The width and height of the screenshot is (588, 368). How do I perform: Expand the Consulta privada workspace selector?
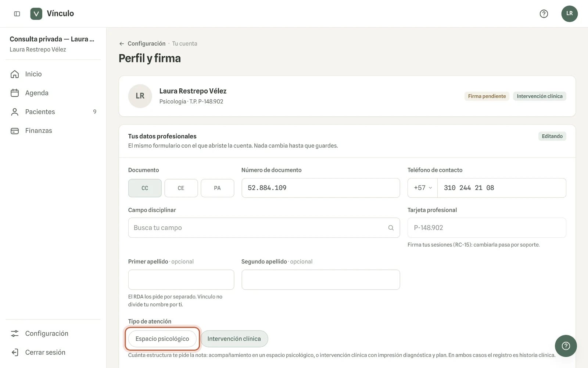pos(53,44)
